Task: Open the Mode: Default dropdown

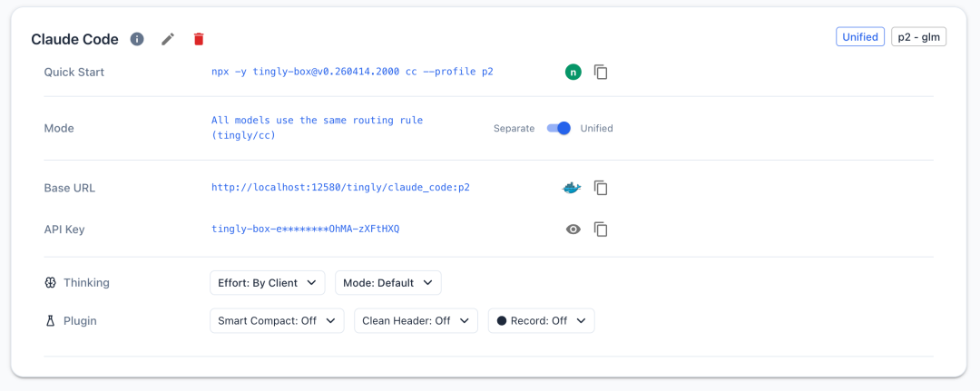Action: [x=388, y=283]
